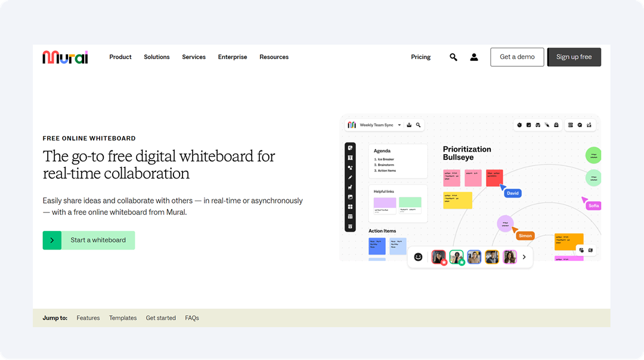Select the table tool in whiteboard sidebar
Screen dimensions: 644x360
[x=351, y=217]
